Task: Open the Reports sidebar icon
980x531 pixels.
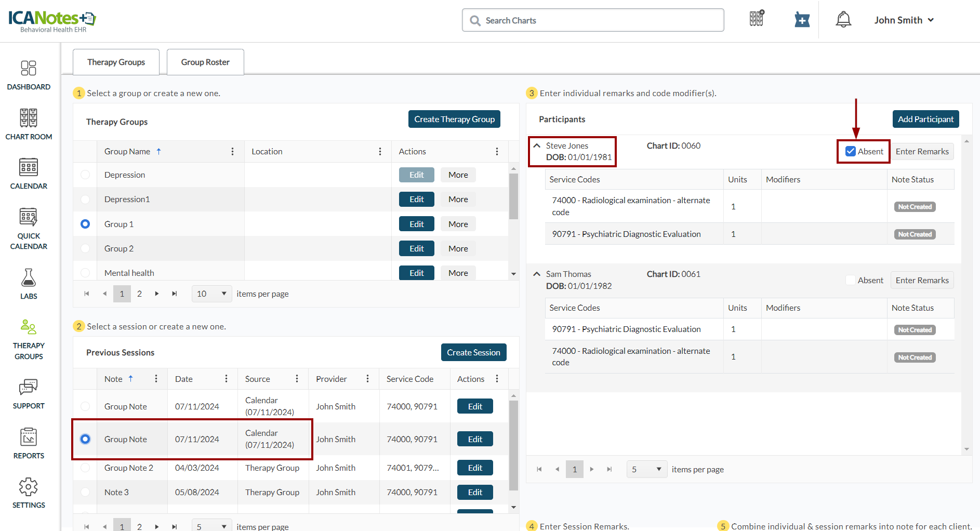Action: [29, 443]
